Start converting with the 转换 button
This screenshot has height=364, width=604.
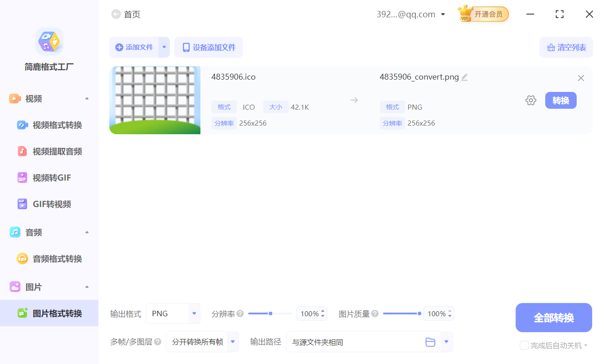pyautogui.click(x=561, y=100)
